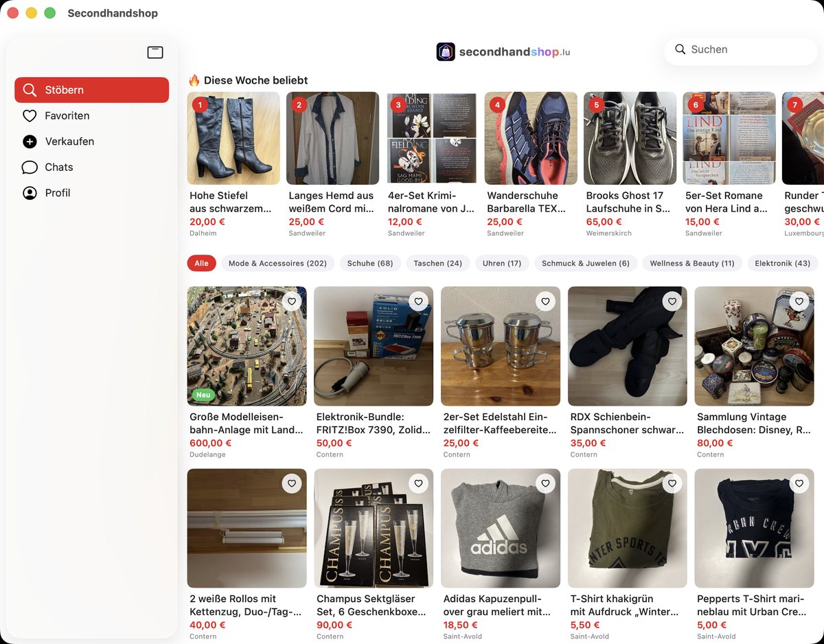Heart the Adidas Kapuzenpullover listing
Screen dimensions: 824x644
545,484
